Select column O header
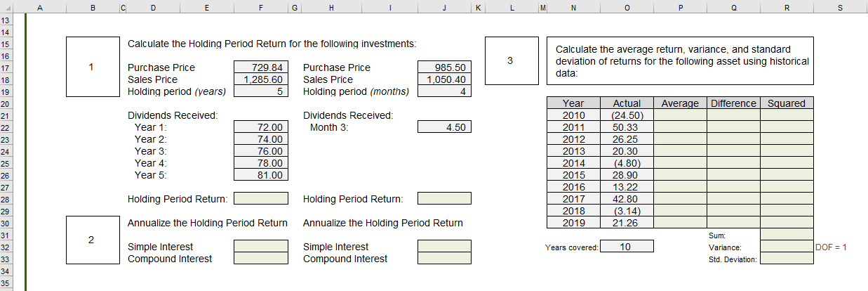The height and width of the screenshot is (291, 868). [627, 8]
